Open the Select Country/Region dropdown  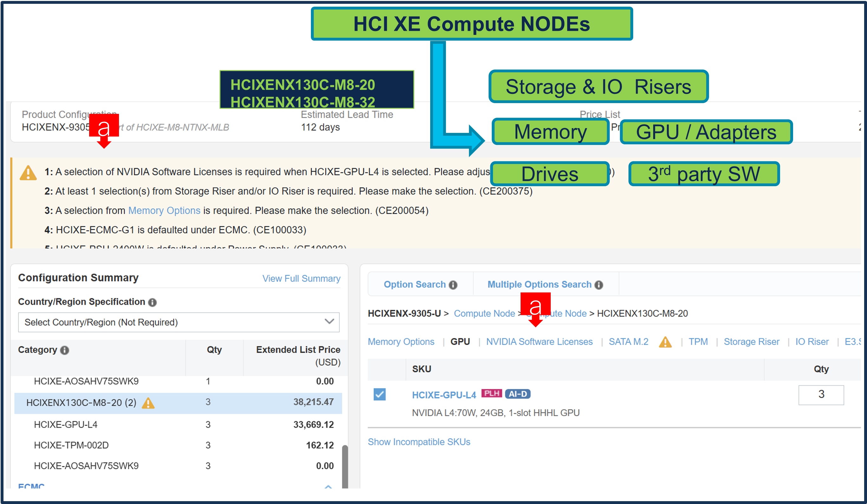click(179, 322)
